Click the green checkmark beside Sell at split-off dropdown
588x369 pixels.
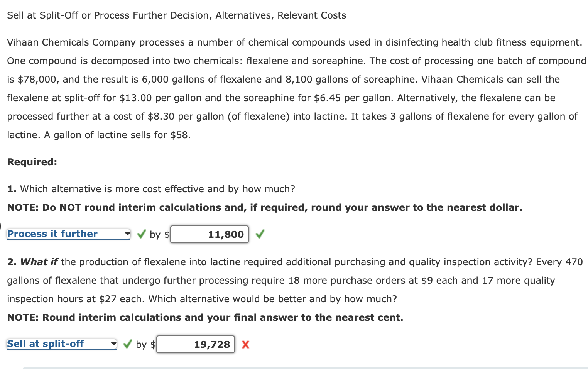(127, 344)
